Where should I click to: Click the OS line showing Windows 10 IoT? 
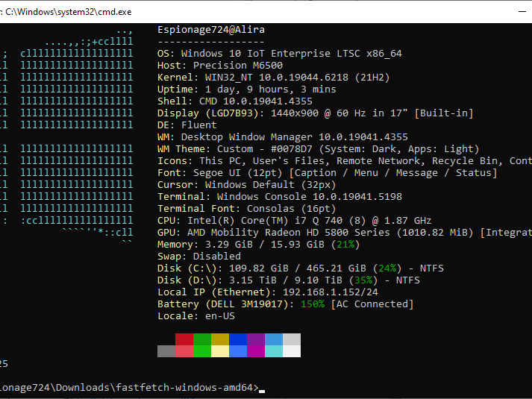click(x=280, y=53)
